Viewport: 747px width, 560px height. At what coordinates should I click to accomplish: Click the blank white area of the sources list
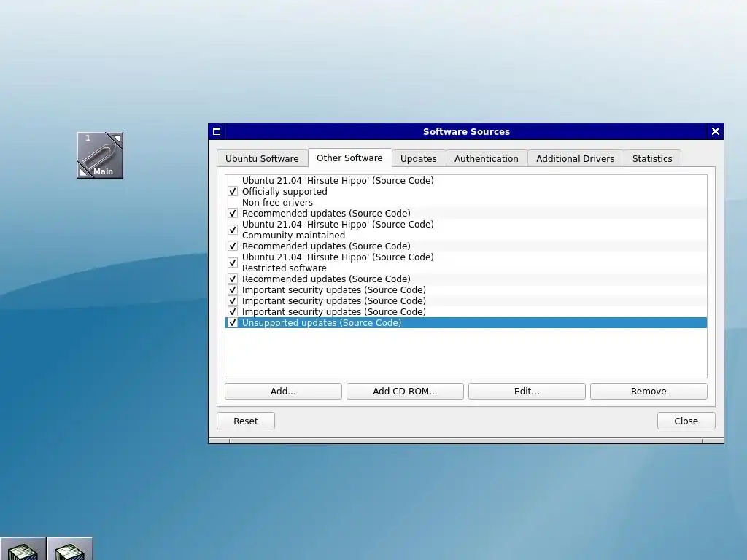click(x=466, y=352)
